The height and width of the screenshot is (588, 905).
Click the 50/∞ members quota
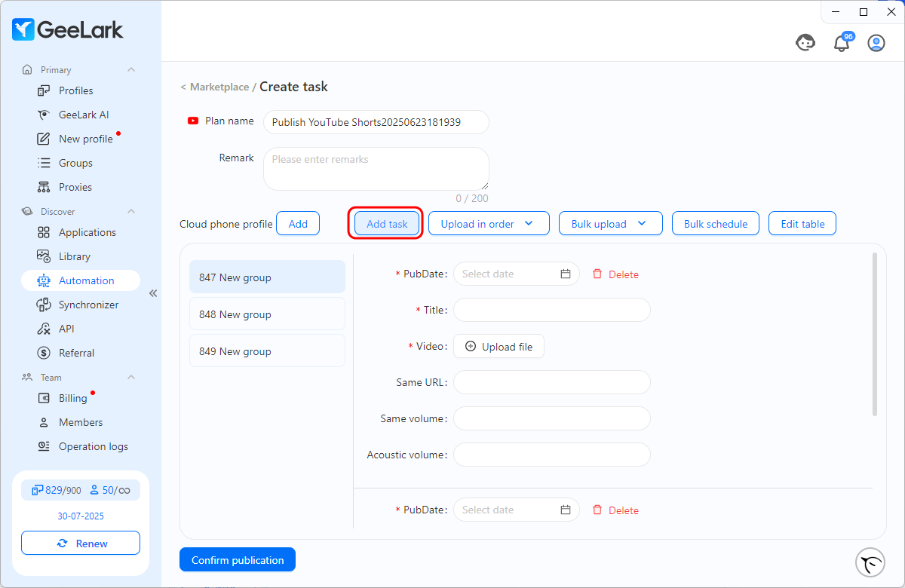point(110,490)
